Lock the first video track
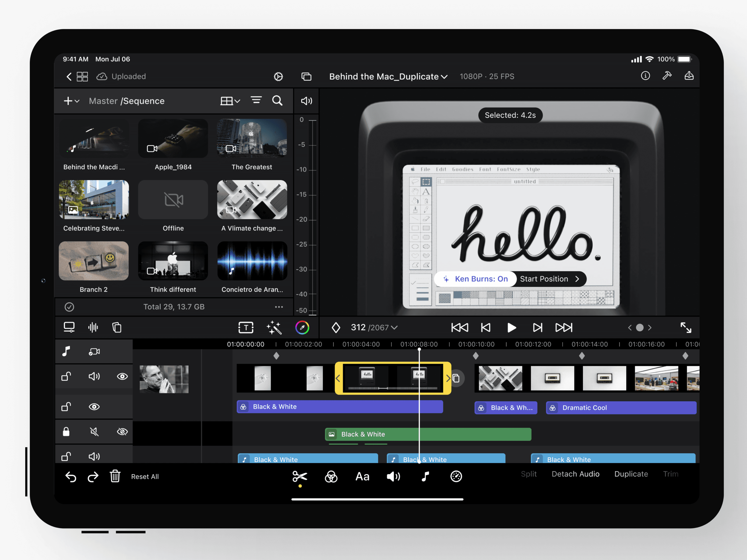The image size is (747, 560). pyautogui.click(x=66, y=376)
